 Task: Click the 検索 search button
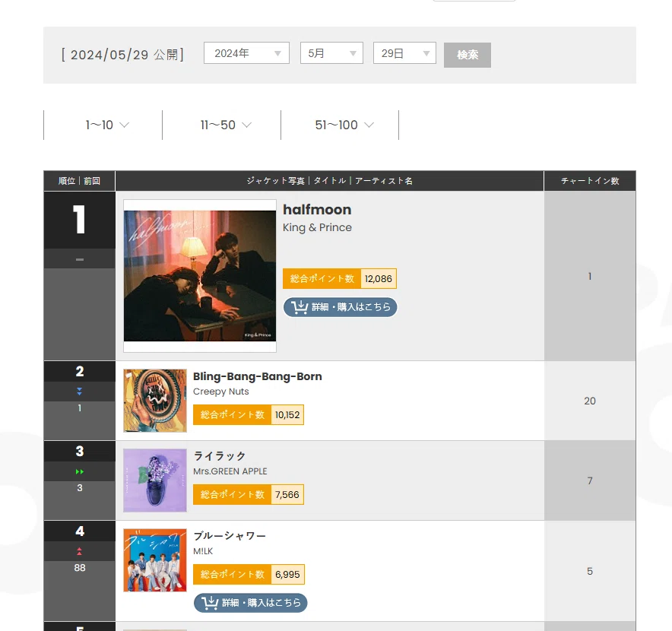[x=468, y=55]
